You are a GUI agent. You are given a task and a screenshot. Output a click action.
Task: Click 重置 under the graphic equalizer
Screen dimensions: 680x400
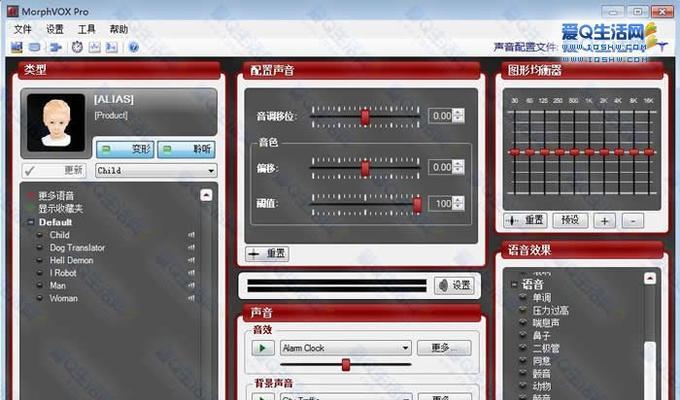pyautogui.click(x=526, y=220)
